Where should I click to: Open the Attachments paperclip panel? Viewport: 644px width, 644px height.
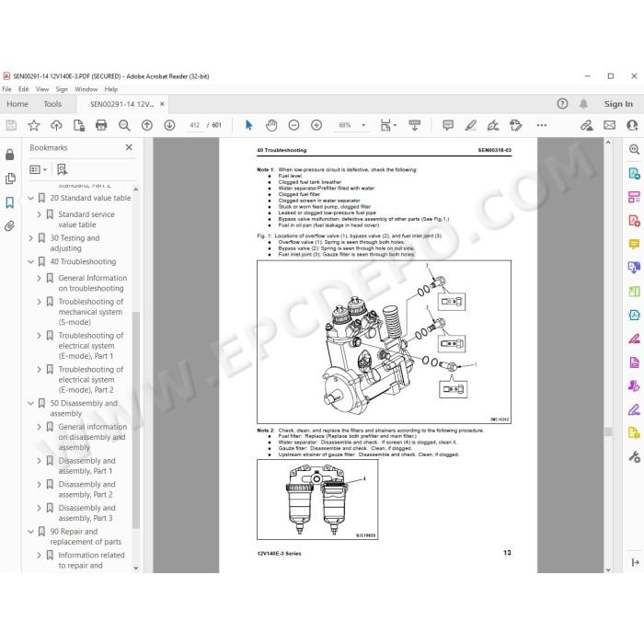click(10, 226)
